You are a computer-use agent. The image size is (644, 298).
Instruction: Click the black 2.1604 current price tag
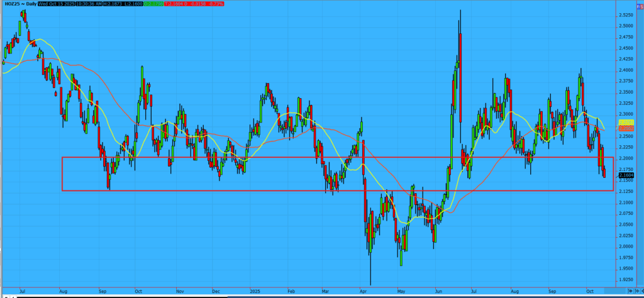click(x=626, y=175)
